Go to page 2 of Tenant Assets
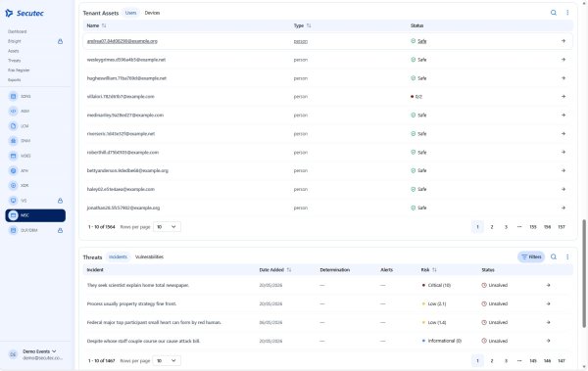The width and height of the screenshot is (588, 371). point(492,227)
